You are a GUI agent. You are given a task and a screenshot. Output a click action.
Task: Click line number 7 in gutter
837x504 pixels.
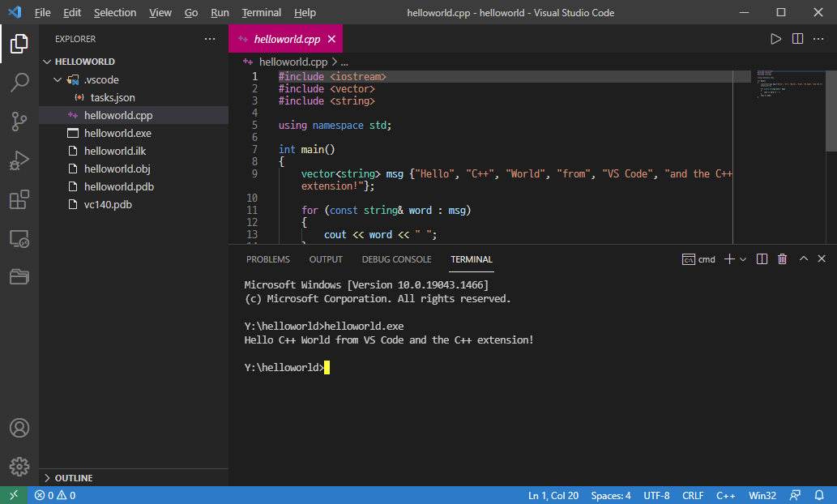254,149
